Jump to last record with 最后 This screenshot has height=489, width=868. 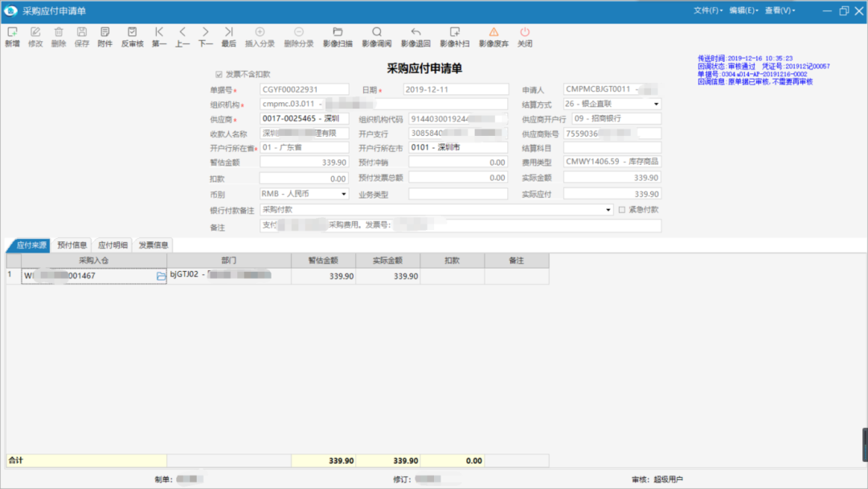tap(228, 36)
